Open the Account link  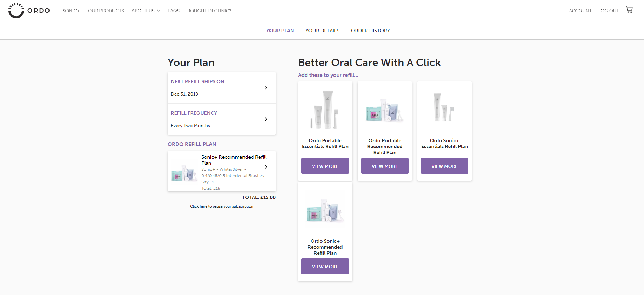pos(580,11)
